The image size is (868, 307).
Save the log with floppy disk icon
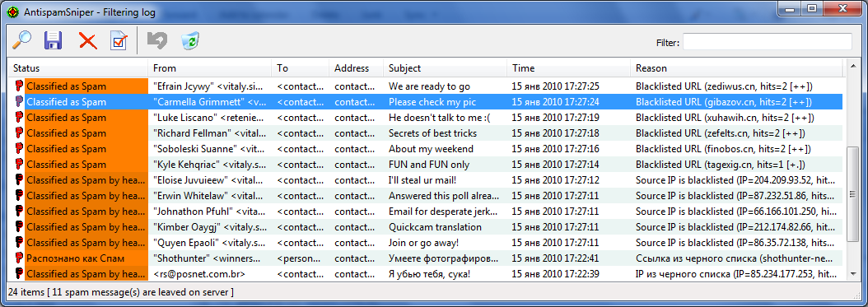54,40
